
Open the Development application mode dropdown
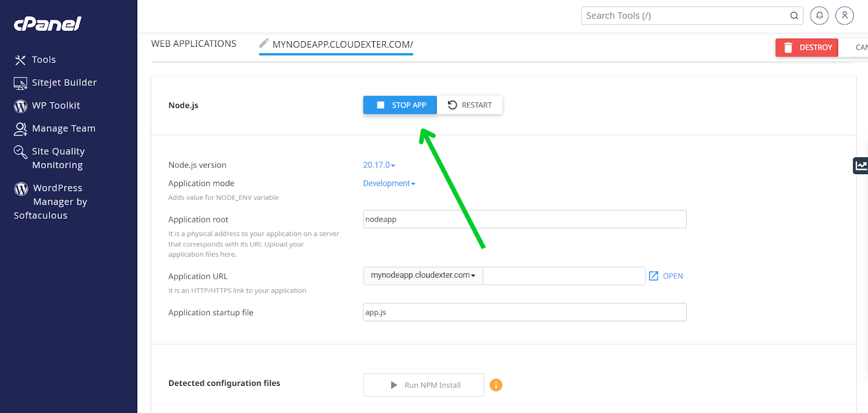point(389,183)
